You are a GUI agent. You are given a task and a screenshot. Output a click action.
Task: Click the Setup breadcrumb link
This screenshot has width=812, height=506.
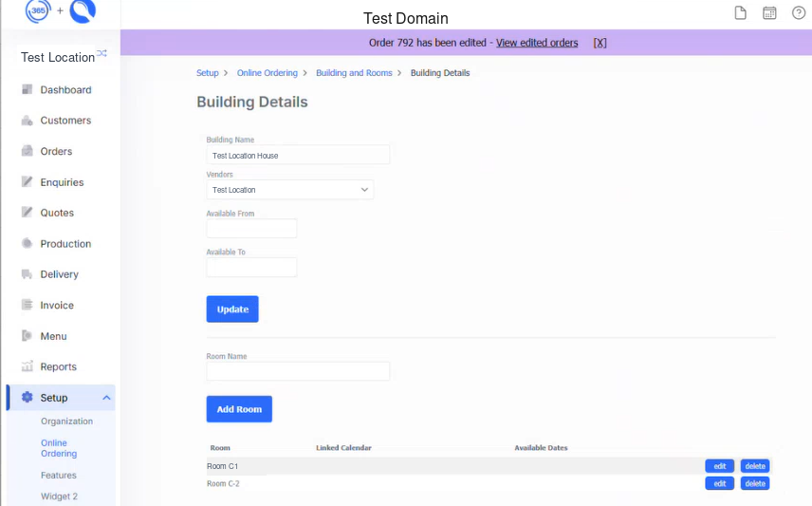207,72
